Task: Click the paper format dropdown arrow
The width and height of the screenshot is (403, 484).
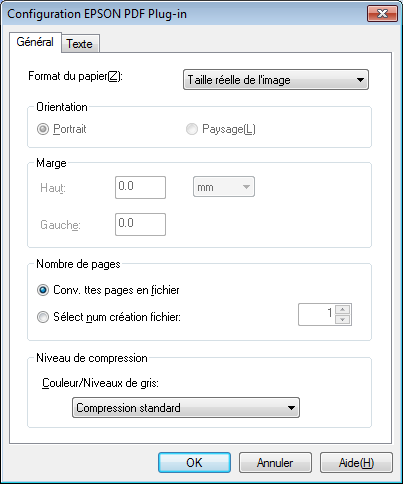Action: [x=360, y=80]
